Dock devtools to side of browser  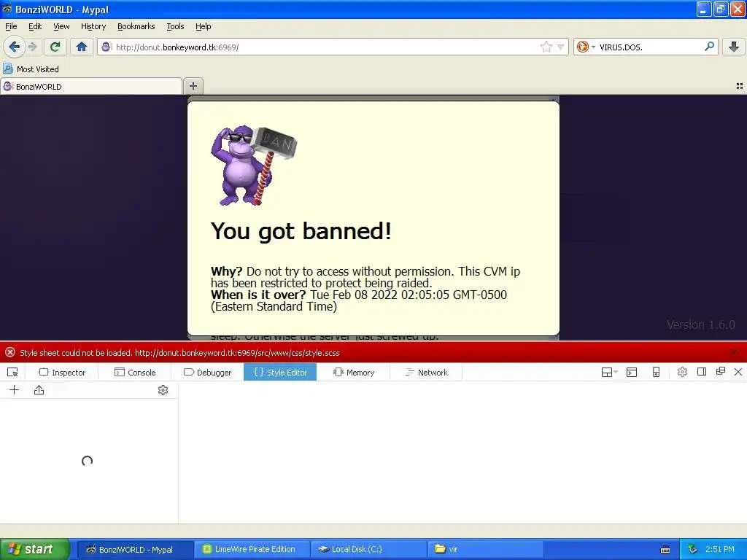click(x=701, y=372)
